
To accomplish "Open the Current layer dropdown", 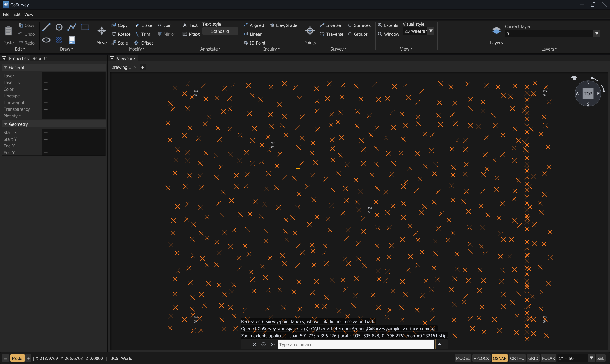I will click(597, 33).
